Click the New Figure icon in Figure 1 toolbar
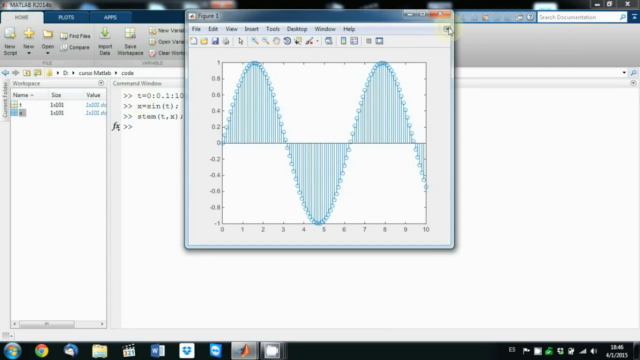This screenshot has height=360, width=640. point(194,41)
